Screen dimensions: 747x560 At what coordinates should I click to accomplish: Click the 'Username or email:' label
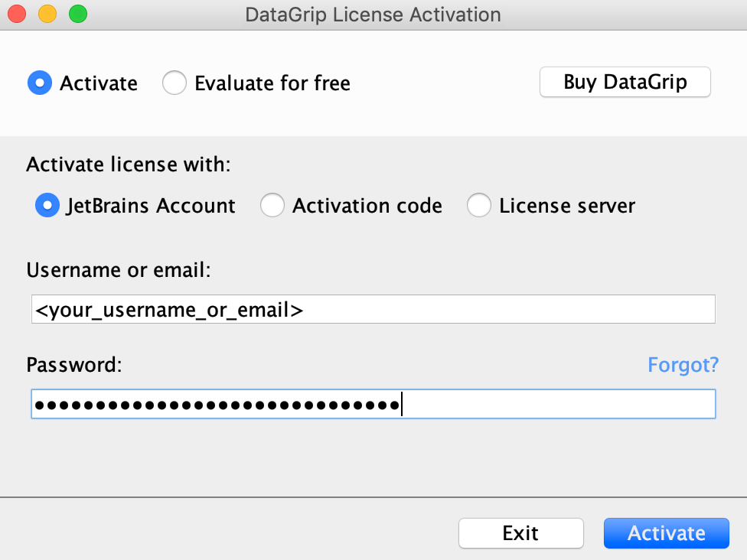pyautogui.click(x=119, y=270)
